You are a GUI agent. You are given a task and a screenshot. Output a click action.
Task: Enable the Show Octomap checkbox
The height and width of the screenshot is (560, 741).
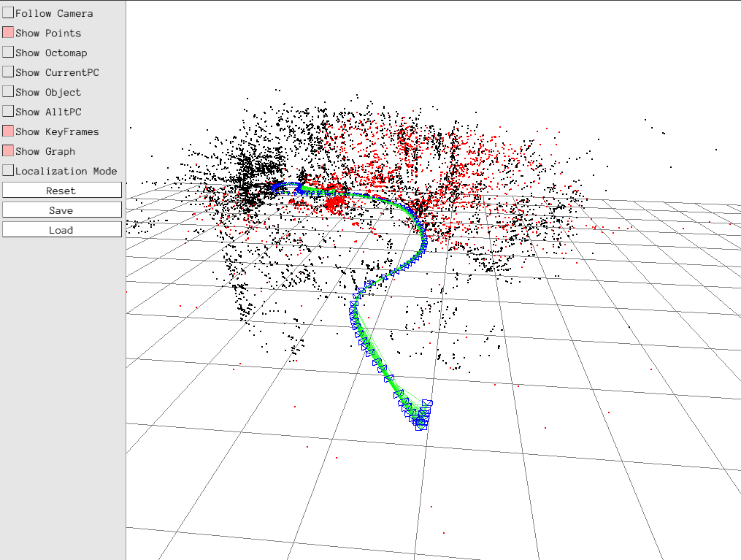(8, 53)
